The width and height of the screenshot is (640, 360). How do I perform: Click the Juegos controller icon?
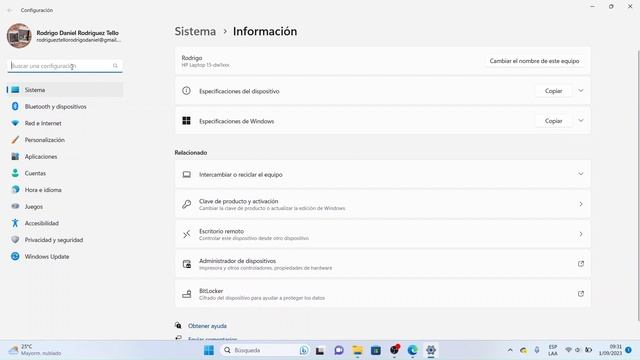15,206
